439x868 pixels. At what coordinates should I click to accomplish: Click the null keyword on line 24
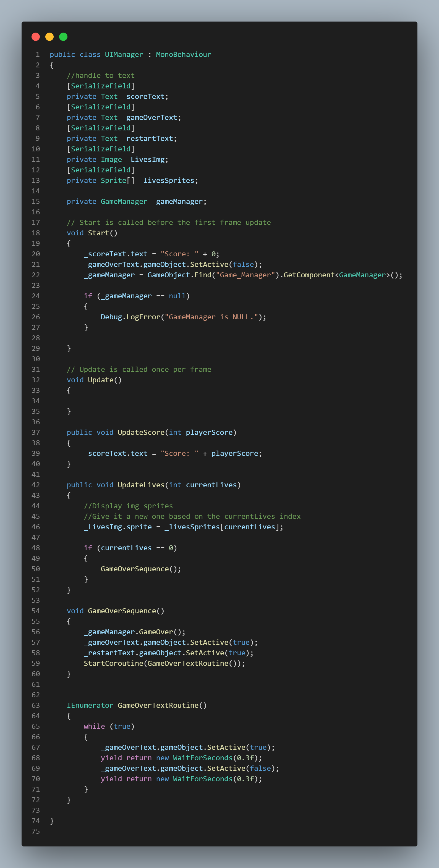click(177, 296)
